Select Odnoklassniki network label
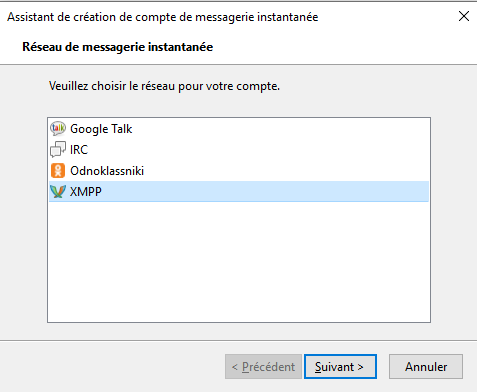 (107, 171)
